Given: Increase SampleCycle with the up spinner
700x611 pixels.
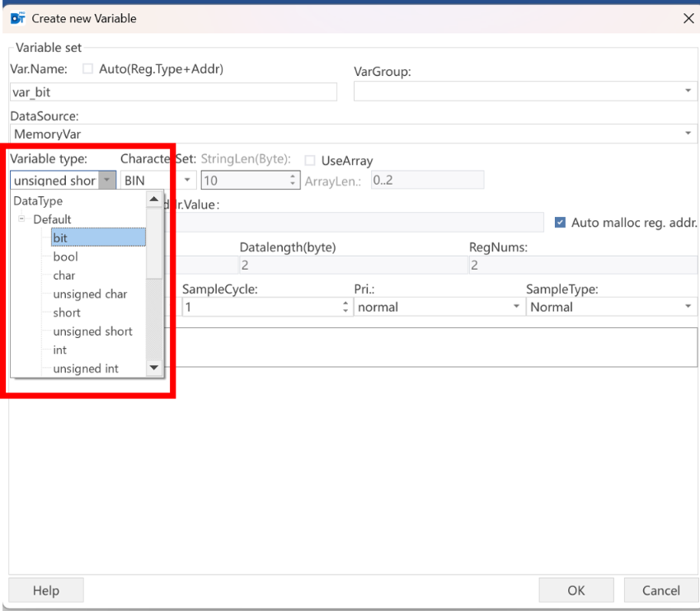Looking at the screenshot, I should 345,303.
